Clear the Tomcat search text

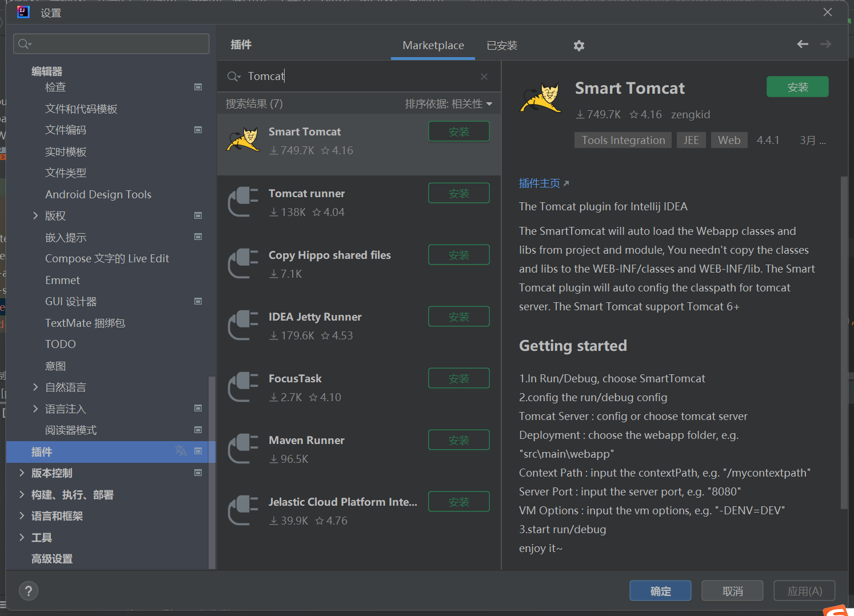coord(484,77)
